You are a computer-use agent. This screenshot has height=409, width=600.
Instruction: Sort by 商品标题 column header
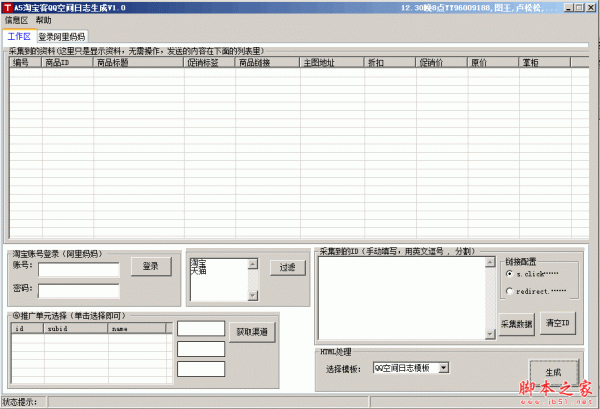click(x=138, y=62)
